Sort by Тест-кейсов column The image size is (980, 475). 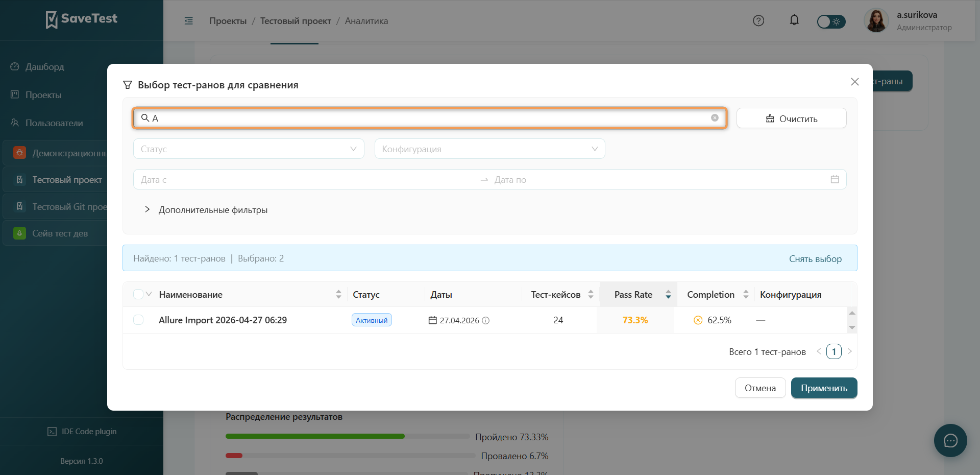tap(591, 294)
